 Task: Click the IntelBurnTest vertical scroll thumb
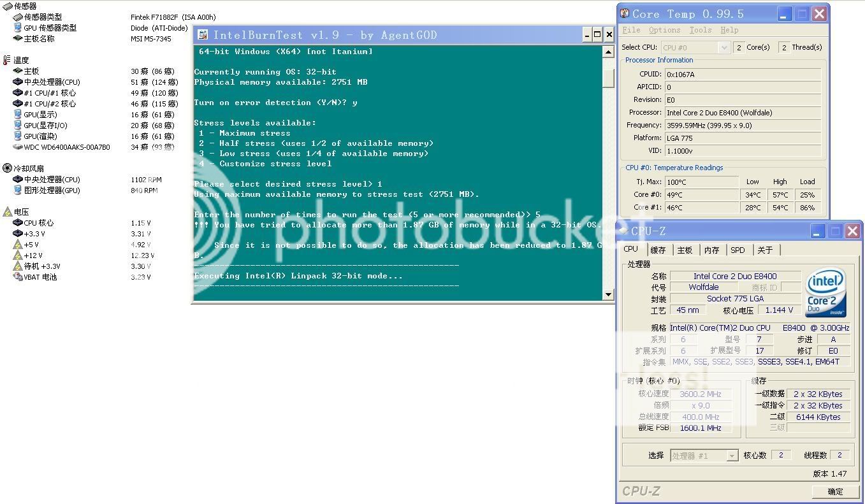point(609,78)
